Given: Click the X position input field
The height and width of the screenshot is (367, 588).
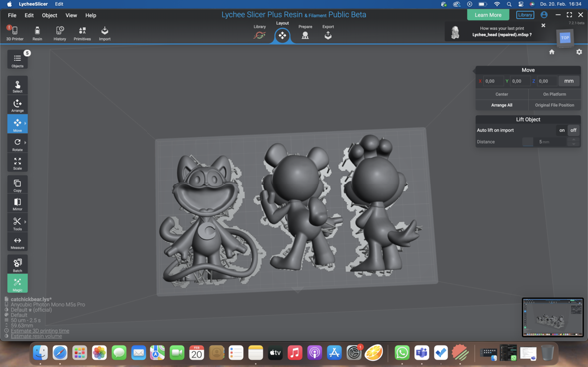Looking at the screenshot, I should coord(493,81).
